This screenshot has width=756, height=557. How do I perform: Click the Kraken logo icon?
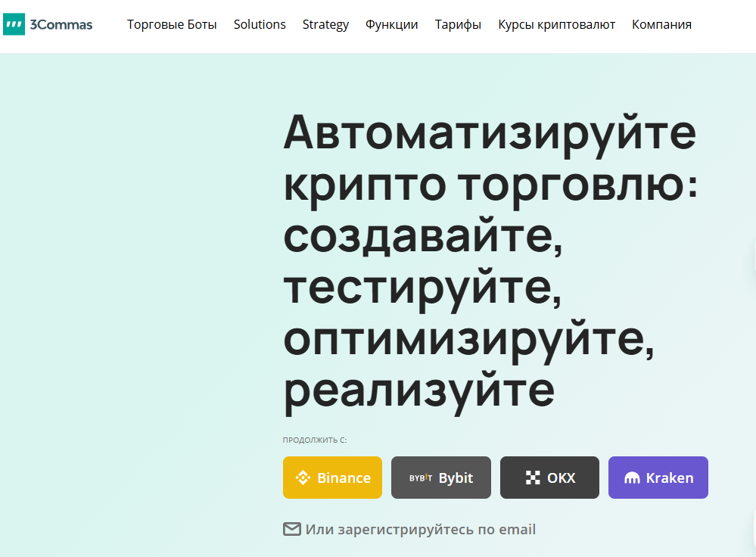pyautogui.click(x=633, y=478)
